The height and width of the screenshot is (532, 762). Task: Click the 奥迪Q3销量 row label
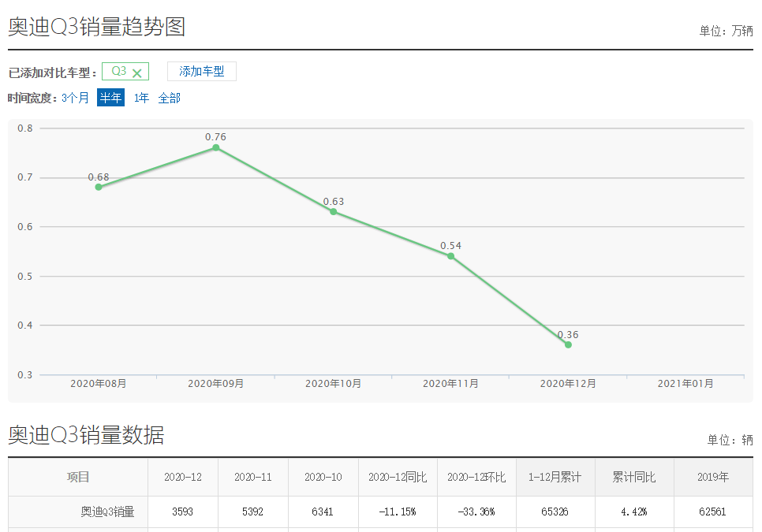107,512
